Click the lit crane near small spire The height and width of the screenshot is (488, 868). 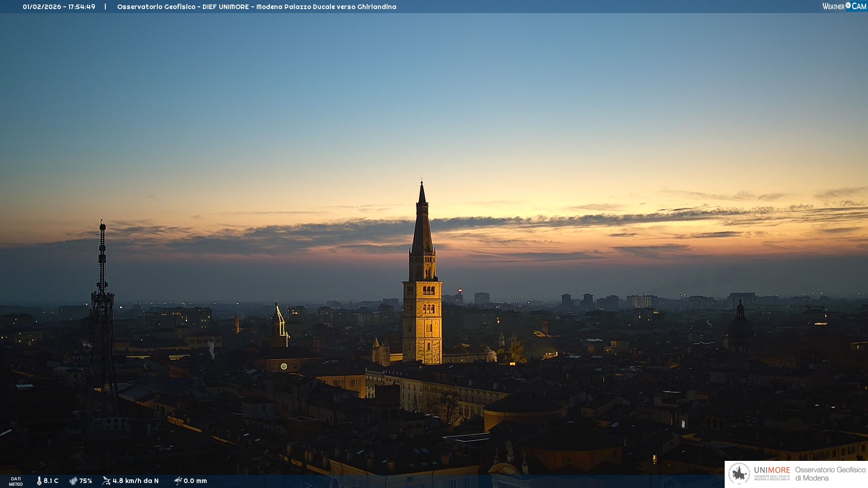[x=281, y=321]
